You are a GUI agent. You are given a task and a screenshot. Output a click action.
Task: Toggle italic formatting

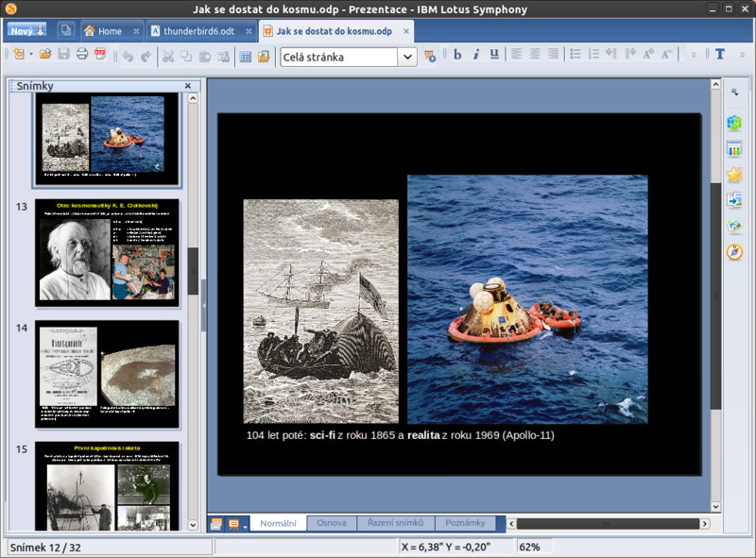click(x=476, y=55)
